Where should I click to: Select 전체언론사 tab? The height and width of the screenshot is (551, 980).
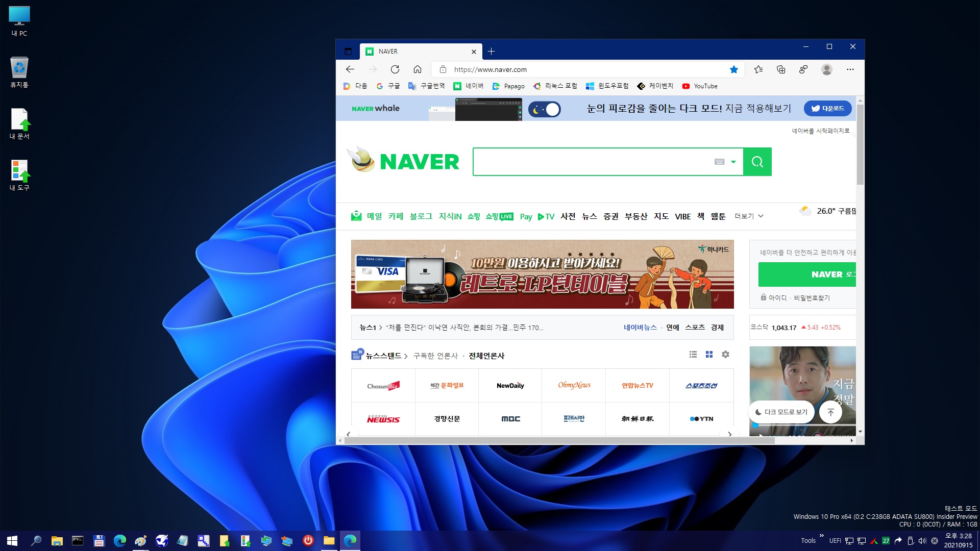coord(486,356)
